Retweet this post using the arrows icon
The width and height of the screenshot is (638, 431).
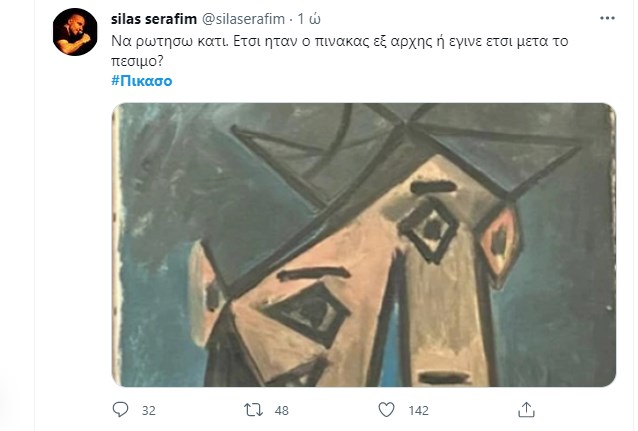click(x=253, y=410)
